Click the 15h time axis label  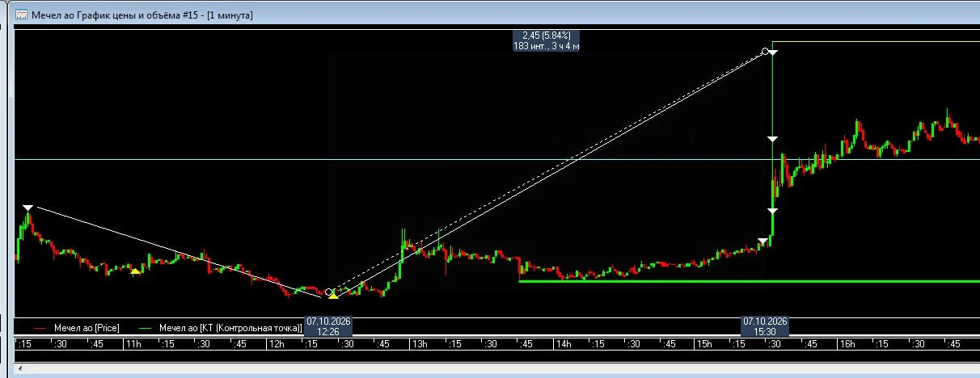pyautogui.click(x=704, y=344)
